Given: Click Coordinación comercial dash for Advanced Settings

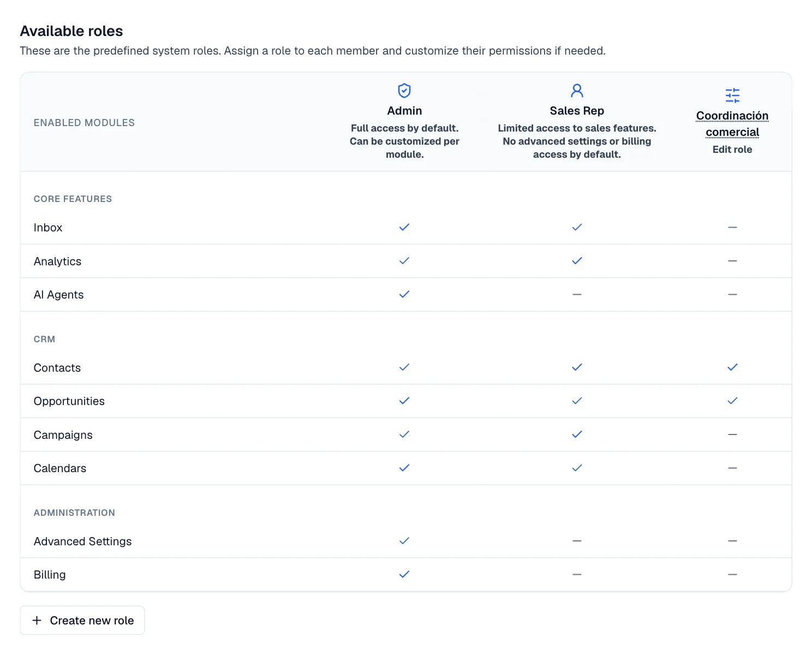Looking at the screenshot, I should (732, 541).
